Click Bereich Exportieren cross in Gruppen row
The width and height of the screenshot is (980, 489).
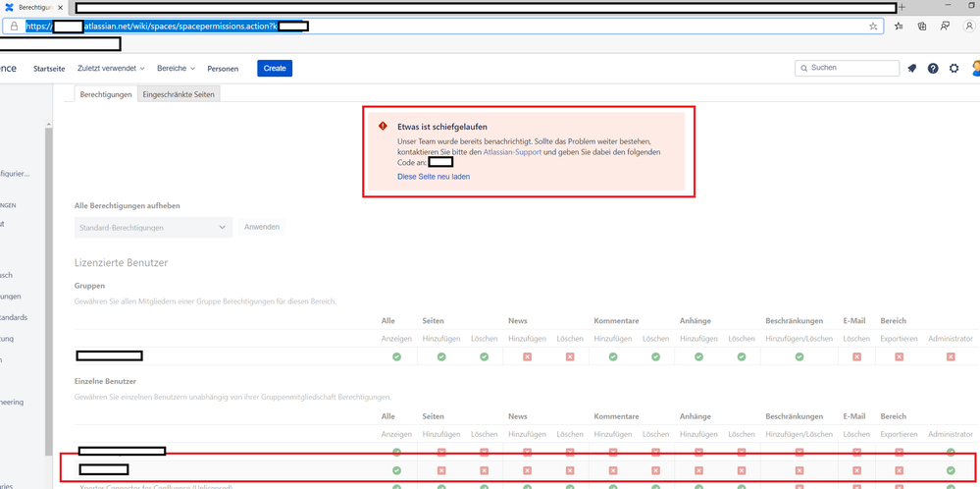(899, 356)
